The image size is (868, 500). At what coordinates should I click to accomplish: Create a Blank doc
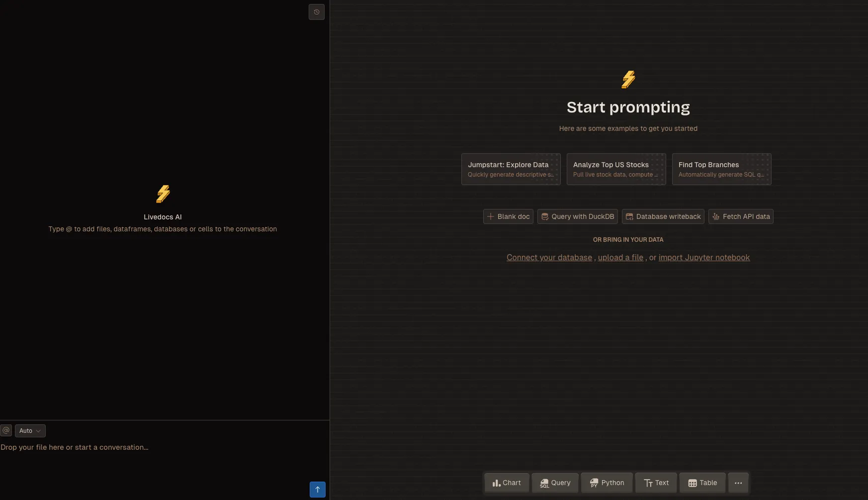pos(508,216)
